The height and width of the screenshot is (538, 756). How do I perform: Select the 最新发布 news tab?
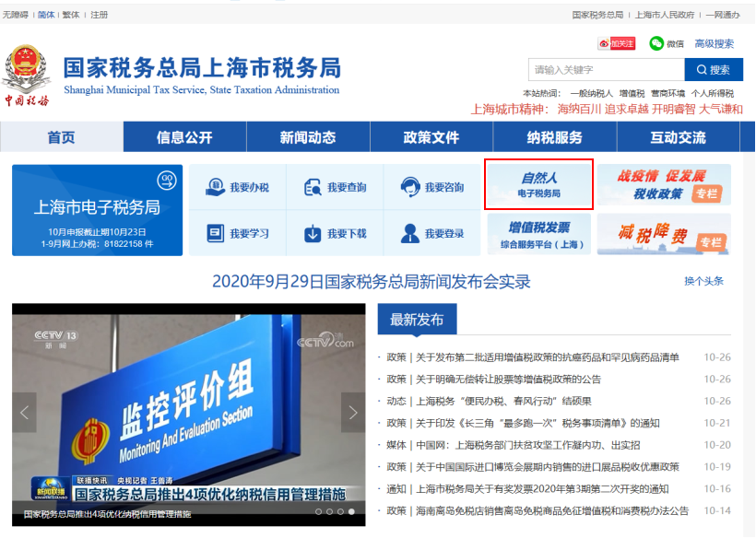pos(417,319)
